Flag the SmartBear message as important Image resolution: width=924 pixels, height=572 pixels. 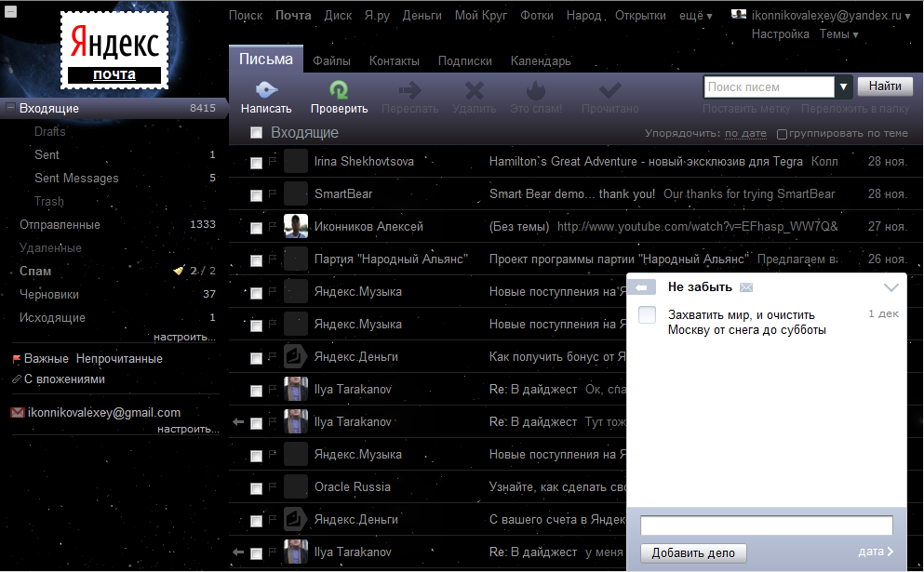coord(273,193)
